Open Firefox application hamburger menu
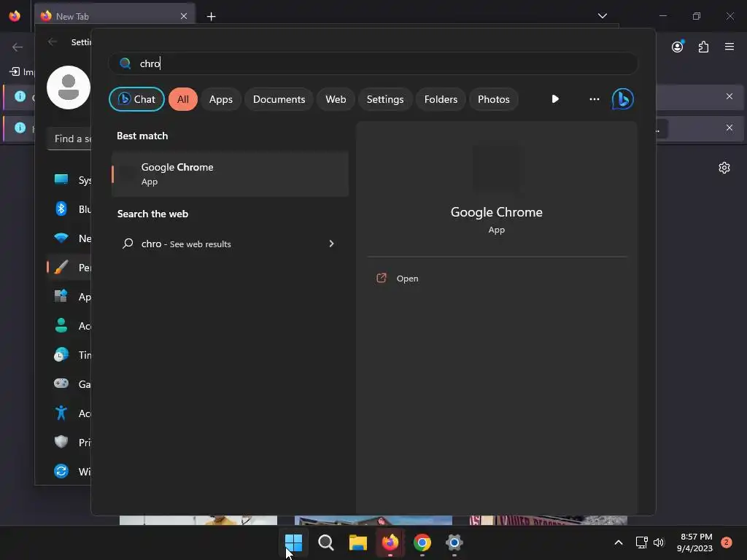Viewport: 747px width, 560px height. (x=729, y=47)
